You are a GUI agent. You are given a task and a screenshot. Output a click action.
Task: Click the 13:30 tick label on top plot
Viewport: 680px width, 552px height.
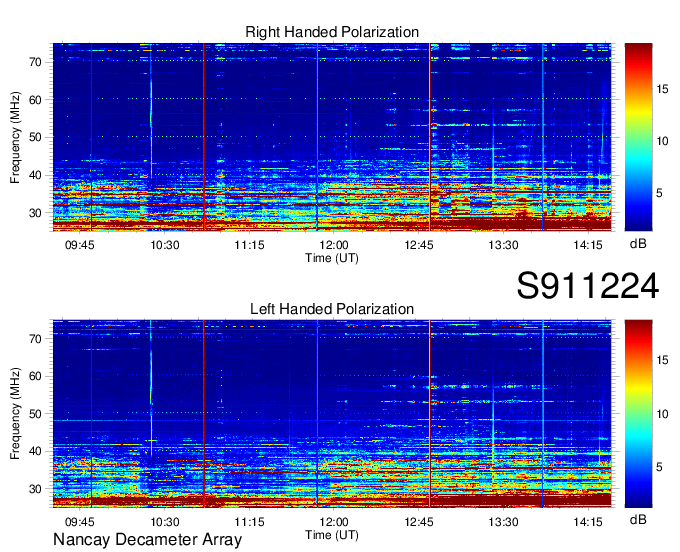(503, 245)
